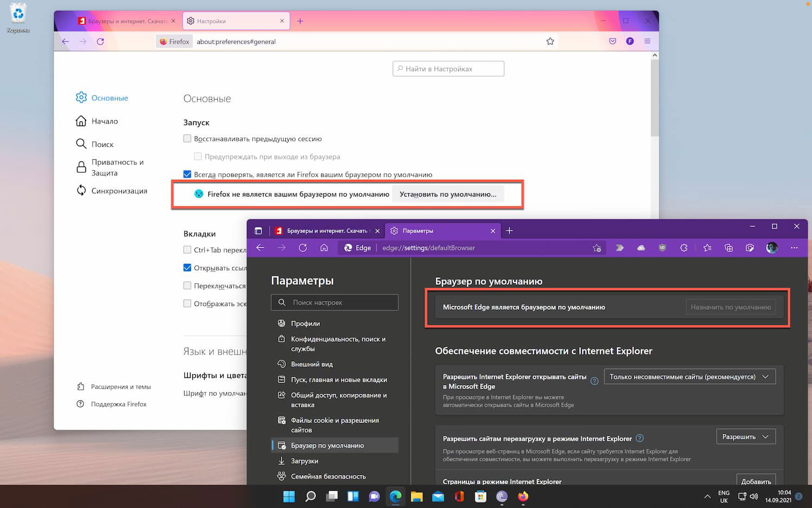This screenshot has width=812, height=508.
Task: Open the Mail app from the taskbar
Action: pos(438,496)
